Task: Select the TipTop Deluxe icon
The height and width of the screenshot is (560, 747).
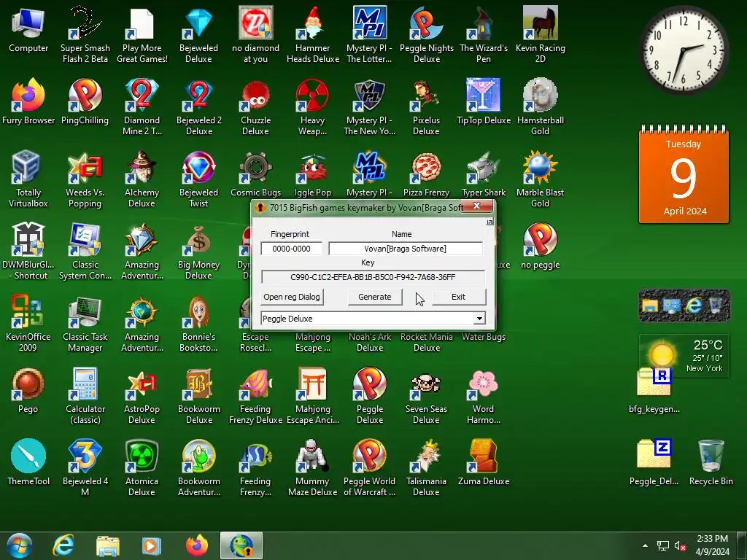Action: pyautogui.click(x=484, y=102)
